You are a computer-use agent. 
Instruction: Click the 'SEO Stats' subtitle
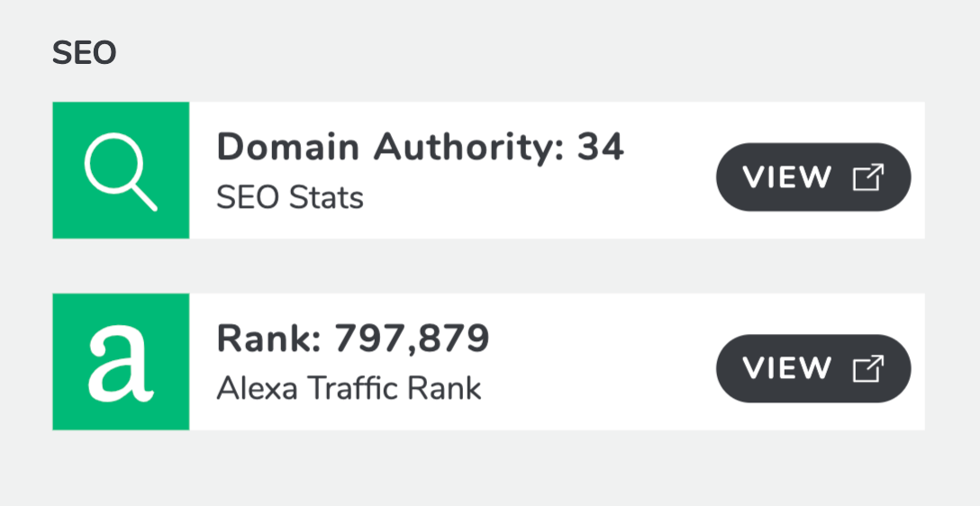tap(290, 199)
